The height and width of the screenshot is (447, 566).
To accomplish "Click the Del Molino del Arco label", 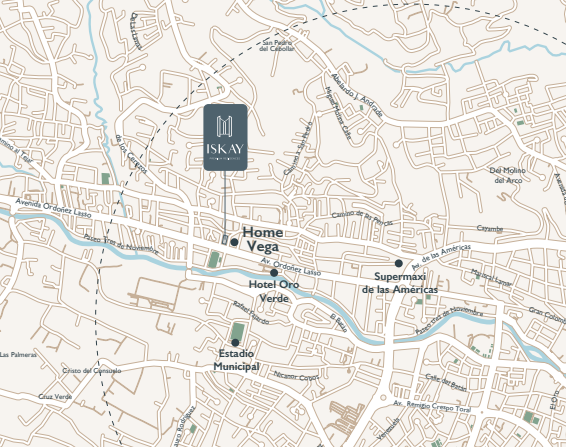I will [x=508, y=175].
